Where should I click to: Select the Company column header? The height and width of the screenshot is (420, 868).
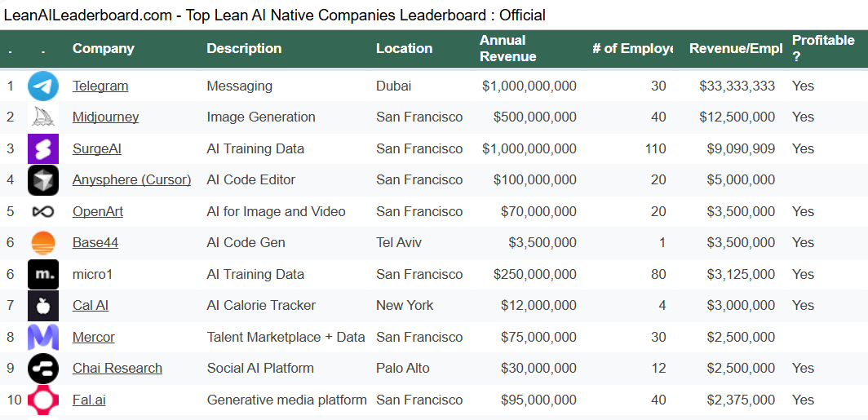coord(103,48)
